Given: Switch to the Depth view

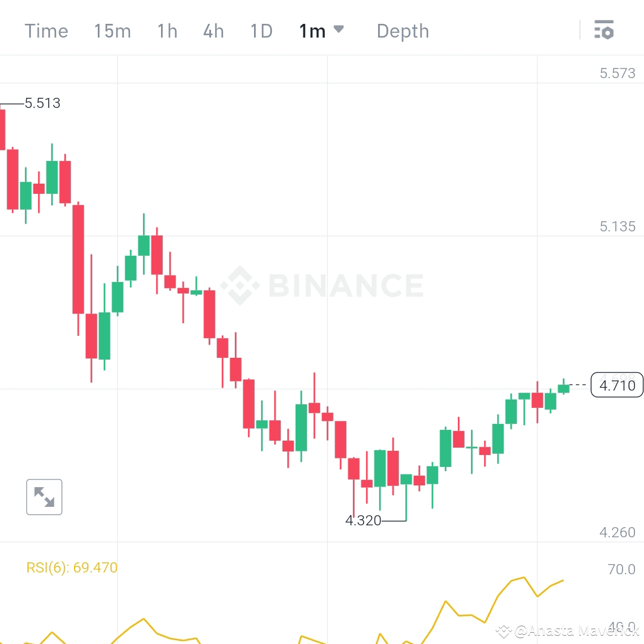Looking at the screenshot, I should pos(402,31).
